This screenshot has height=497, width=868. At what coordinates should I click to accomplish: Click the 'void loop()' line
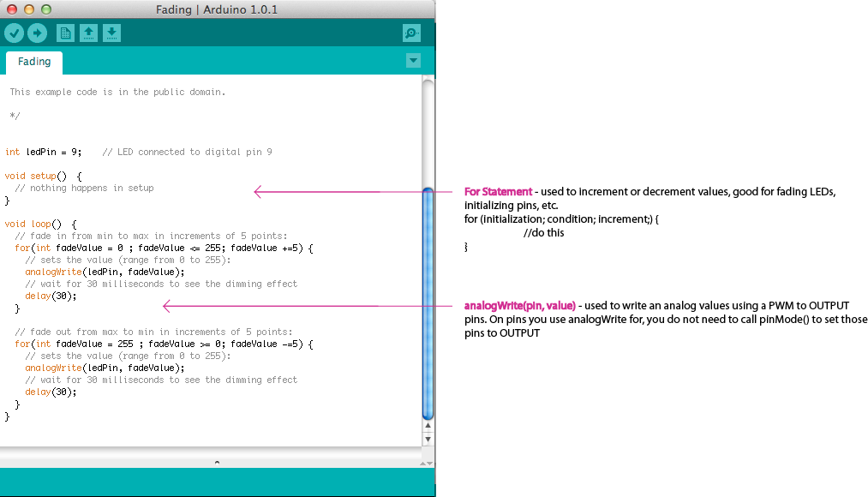40,225
